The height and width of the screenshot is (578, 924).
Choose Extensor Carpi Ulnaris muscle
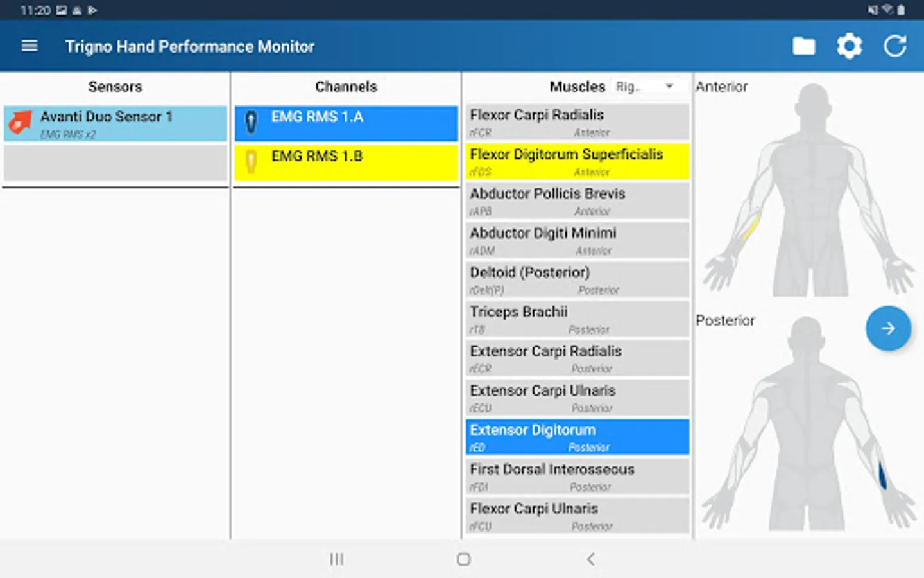coord(577,398)
